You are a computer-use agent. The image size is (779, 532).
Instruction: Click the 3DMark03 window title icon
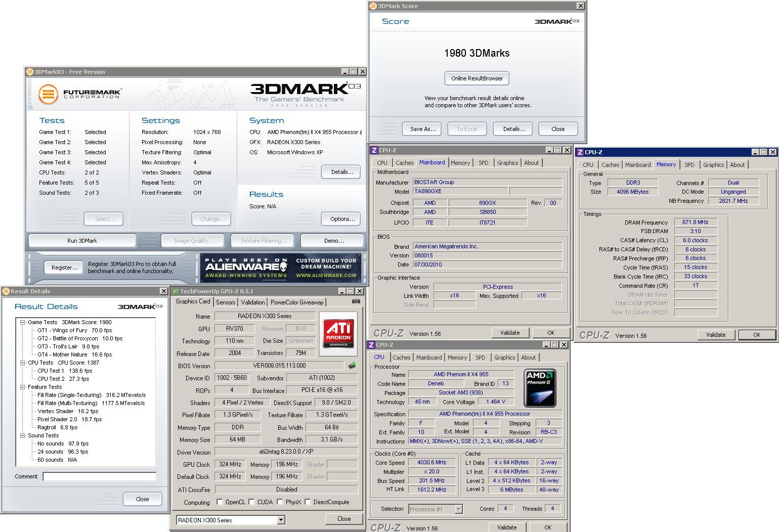30,72
